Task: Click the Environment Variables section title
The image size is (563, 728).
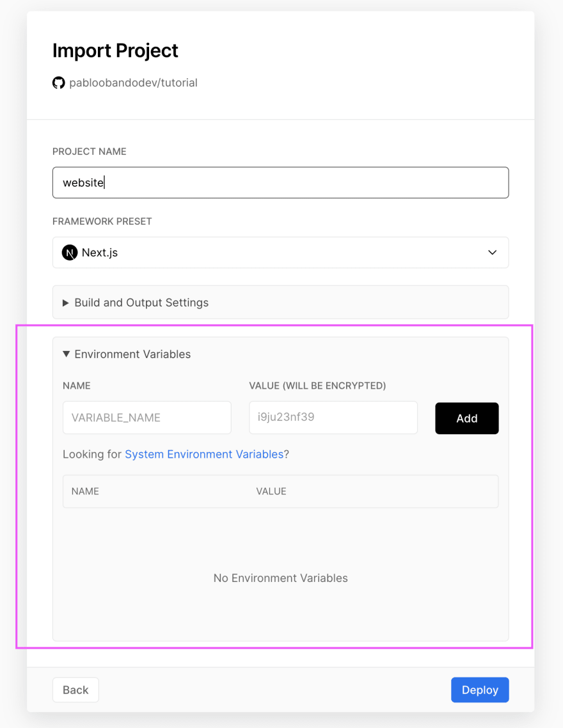Action: (x=132, y=354)
